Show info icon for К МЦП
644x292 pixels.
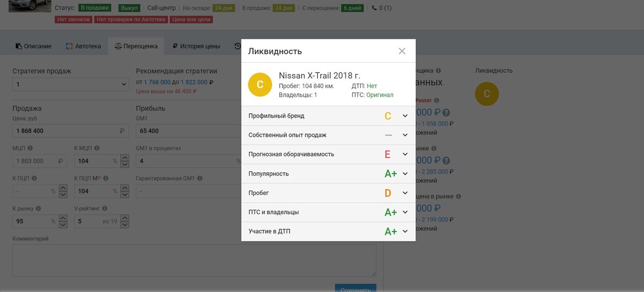coord(97,148)
